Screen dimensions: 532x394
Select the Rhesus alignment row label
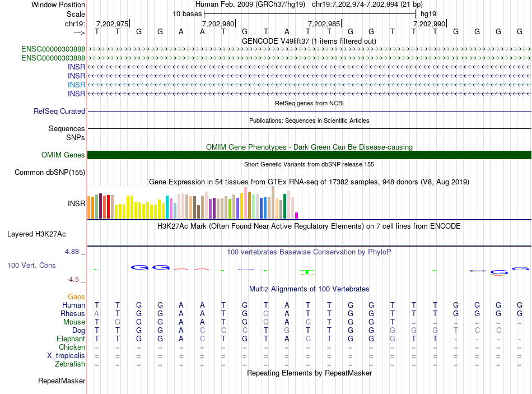click(73, 313)
